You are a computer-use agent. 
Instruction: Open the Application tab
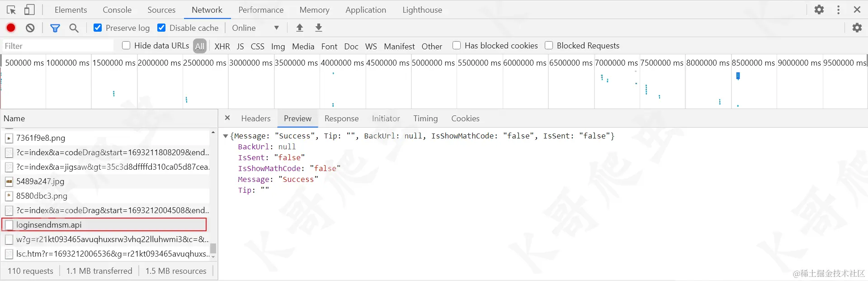(366, 10)
